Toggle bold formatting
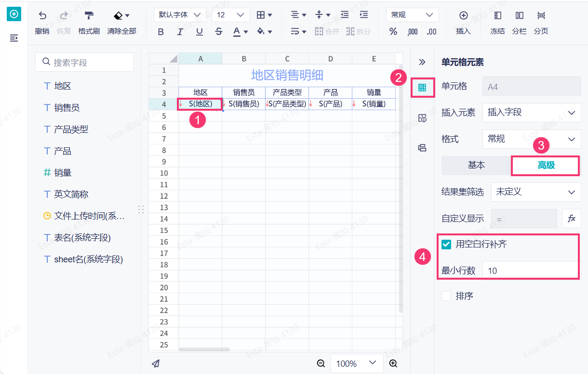 pyautogui.click(x=161, y=32)
